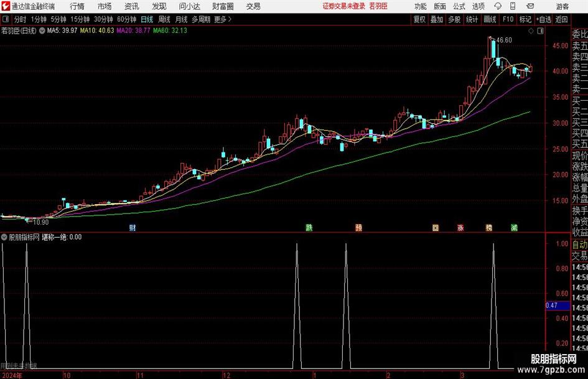Open the 选项 menu
The height and width of the screenshot is (379, 588).
click(x=478, y=6)
